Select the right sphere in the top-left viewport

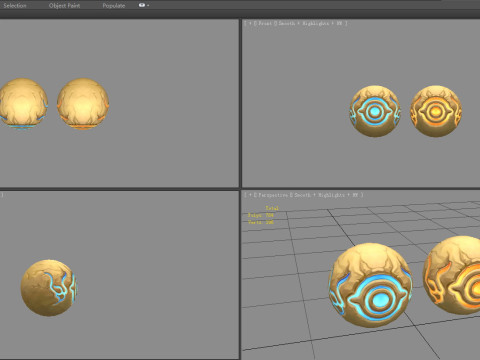tap(83, 104)
